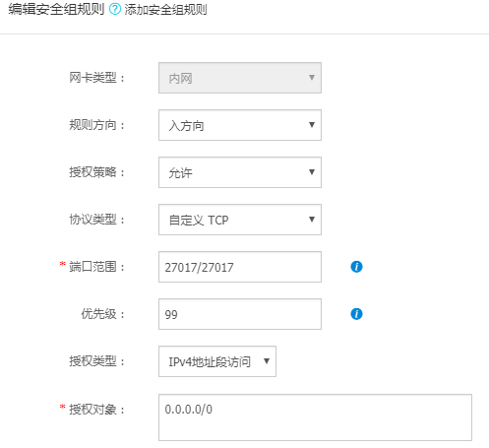Open the 添加安全组规则 help link
The image size is (489, 448).
click(165, 9)
